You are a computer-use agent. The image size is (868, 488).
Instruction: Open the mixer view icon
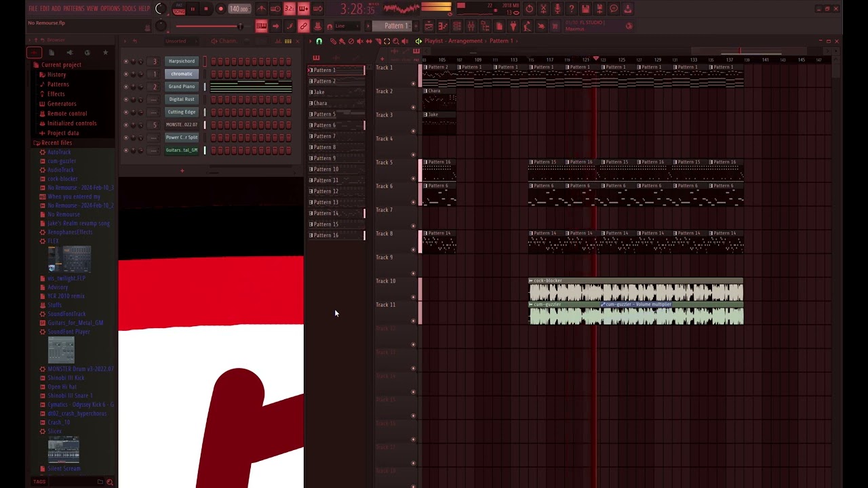pyautogui.click(x=471, y=26)
